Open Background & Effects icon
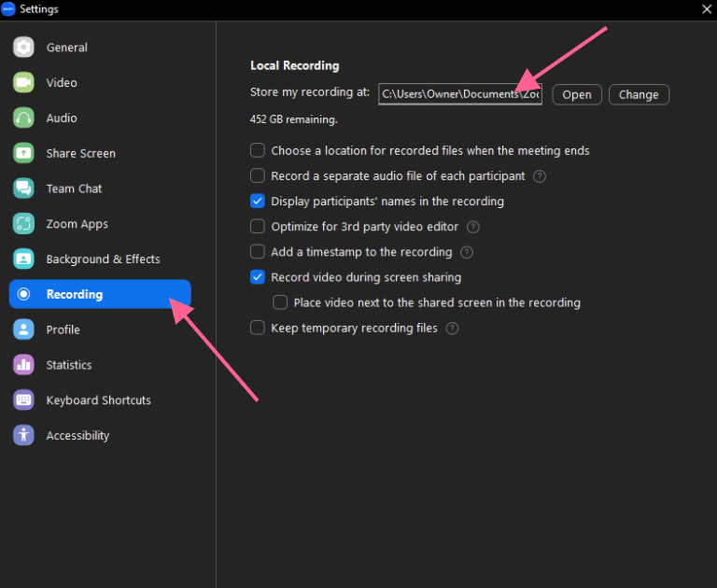Image resolution: width=717 pixels, height=588 pixels. click(23, 259)
